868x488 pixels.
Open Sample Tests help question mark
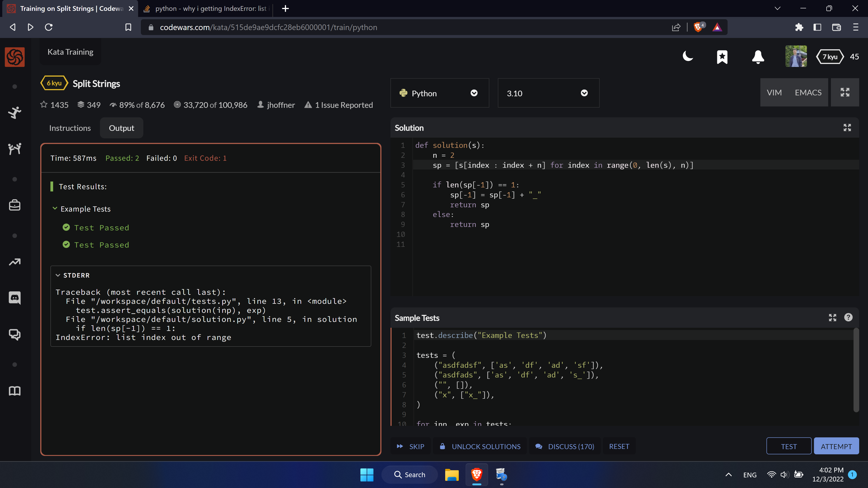click(848, 317)
